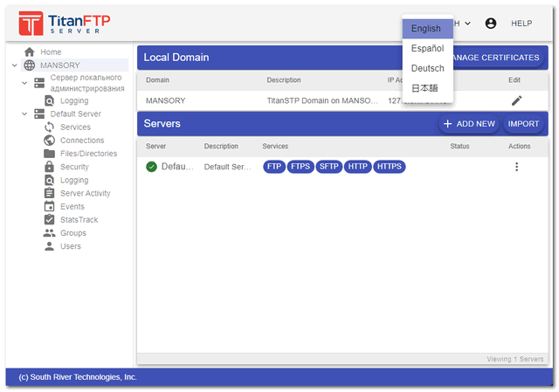Viewport: 559px width, 392px height.
Task: Open Security in the sidebar
Action: point(74,167)
